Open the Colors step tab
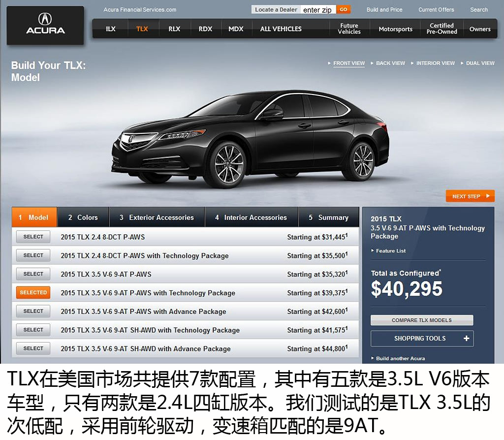504x440 pixels. (x=83, y=217)
